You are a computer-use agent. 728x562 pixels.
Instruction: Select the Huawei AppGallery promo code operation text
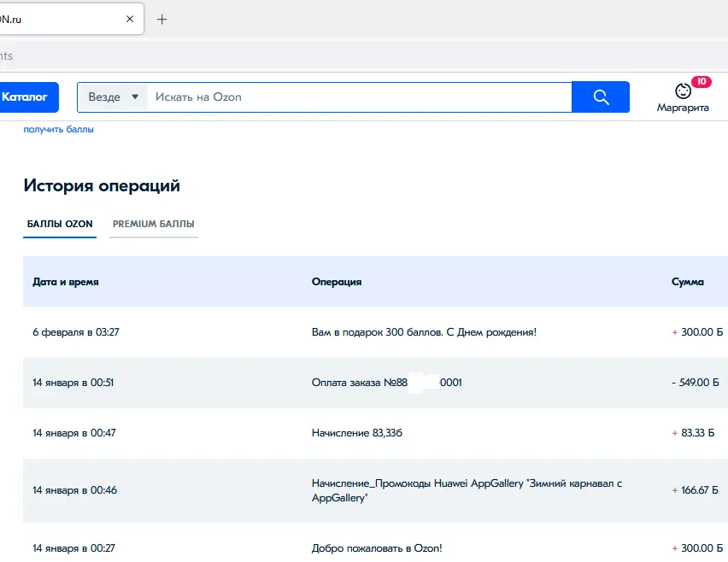coord(467,490)
